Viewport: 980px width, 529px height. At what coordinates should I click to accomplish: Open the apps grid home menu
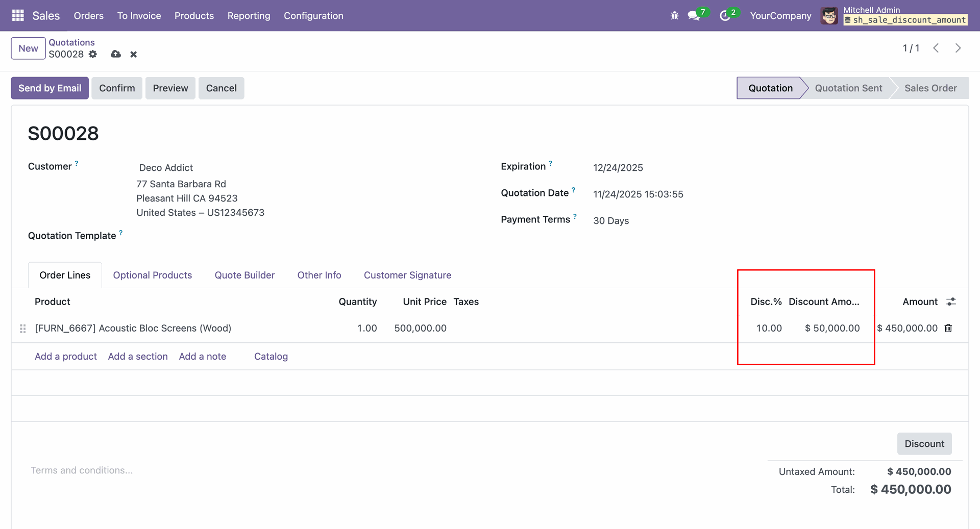tap(18, 16)
